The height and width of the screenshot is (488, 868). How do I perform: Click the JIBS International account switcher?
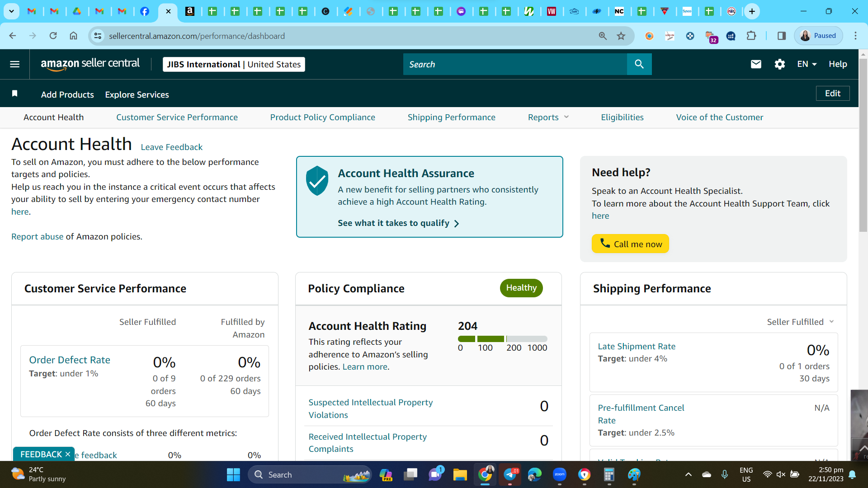tap(234, 64)
